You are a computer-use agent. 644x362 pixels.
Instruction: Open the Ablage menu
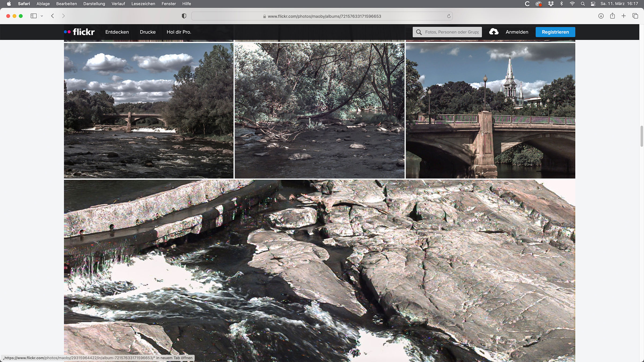pos(43,4)
